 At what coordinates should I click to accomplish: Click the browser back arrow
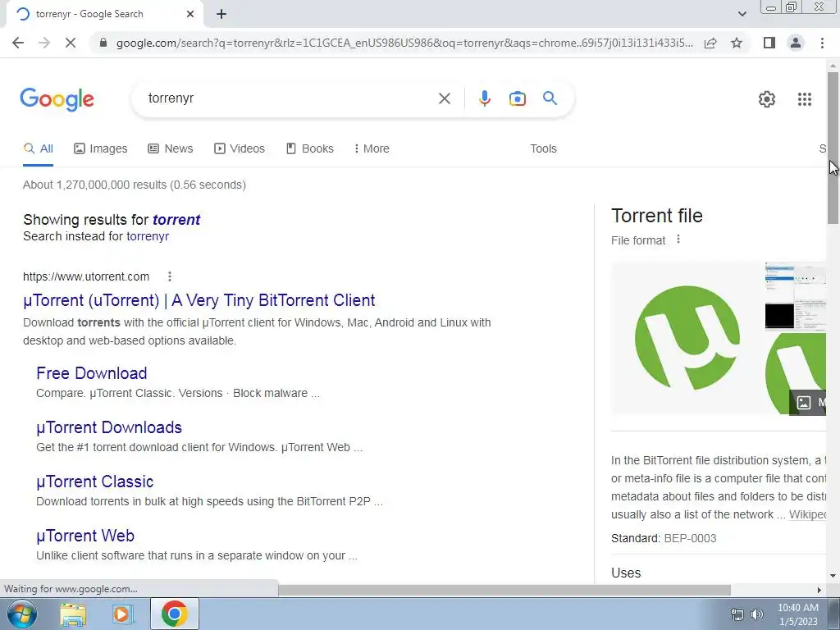[18, 43]
